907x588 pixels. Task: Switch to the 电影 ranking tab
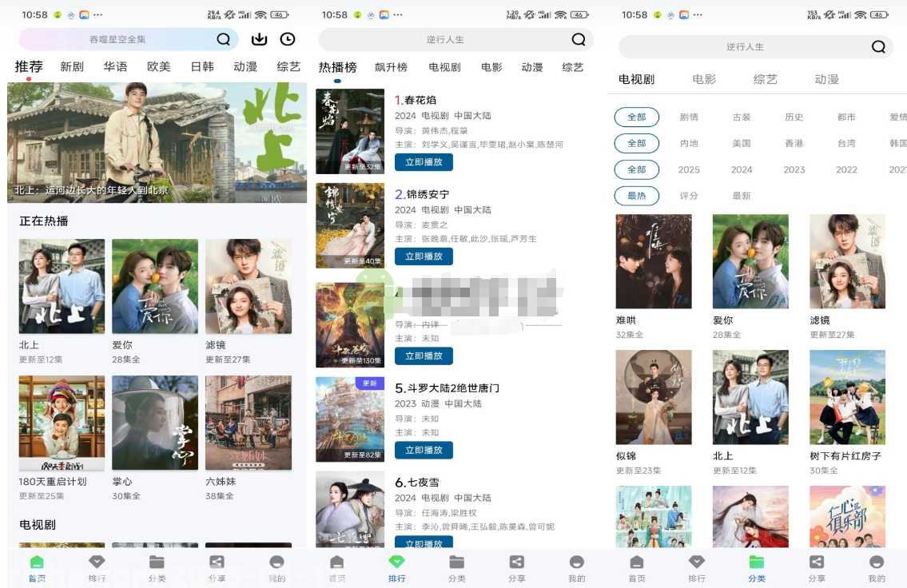[491, 67]
